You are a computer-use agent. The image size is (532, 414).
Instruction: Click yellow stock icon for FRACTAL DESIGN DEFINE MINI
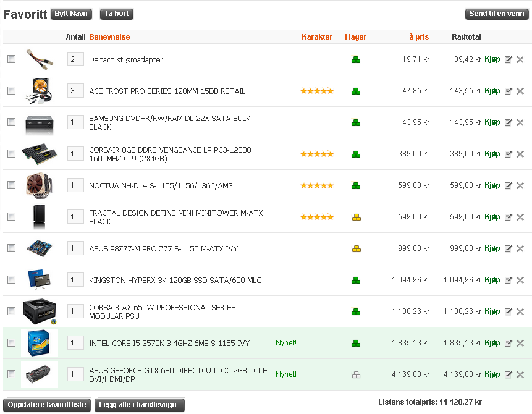point(357,217)
